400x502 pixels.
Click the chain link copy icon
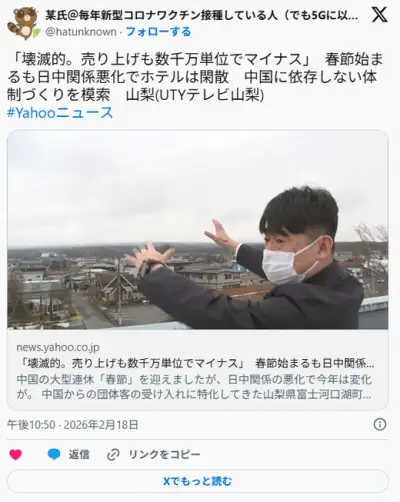(113, 455)
